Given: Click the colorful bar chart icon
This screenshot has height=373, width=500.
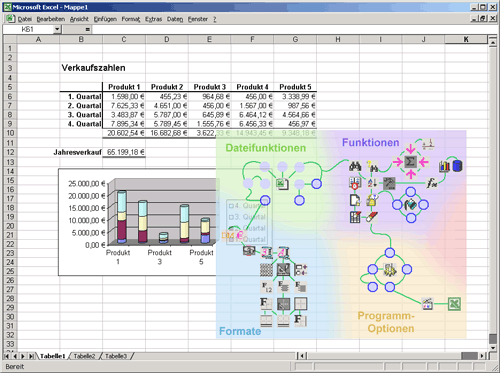Looking at the screenshot, I should 444,166.
